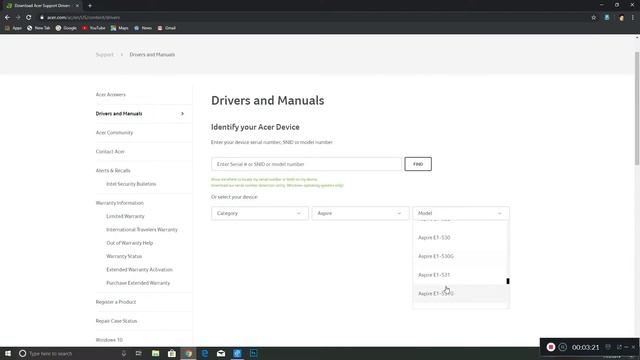Open Purchase Extended Warranty link
Image resolution: width=640 pixels, height=360 pixels.
pyautogui.click(x=138, y=283)
